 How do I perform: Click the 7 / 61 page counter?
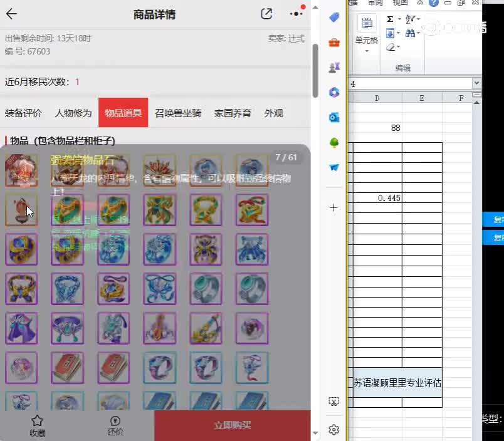coord(286,157)
